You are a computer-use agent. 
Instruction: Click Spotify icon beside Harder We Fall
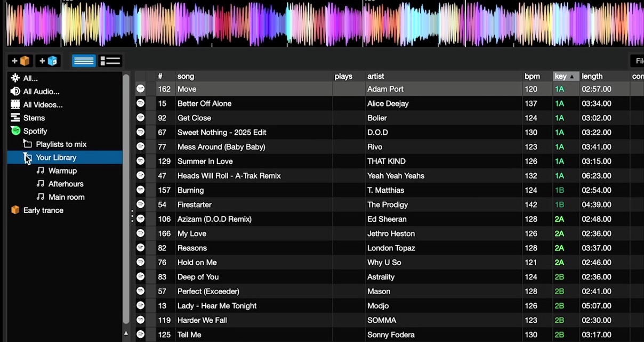click(140, 320)
